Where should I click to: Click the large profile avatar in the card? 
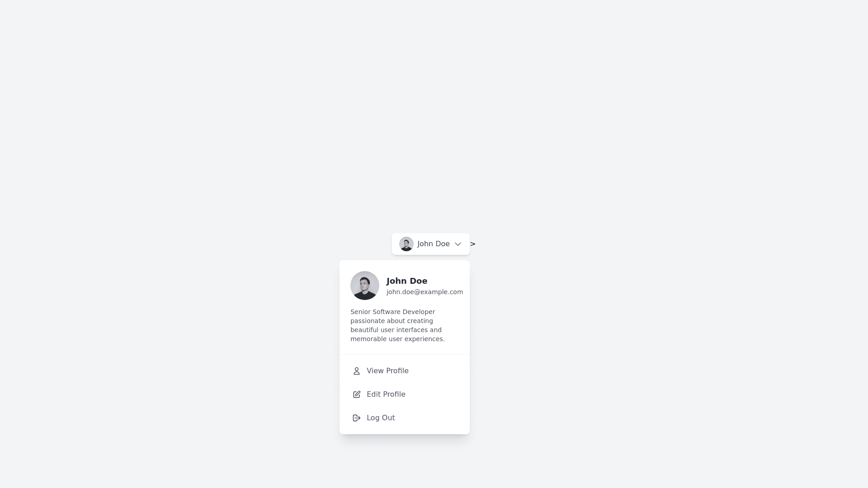pyautogui.click(x=364, y=286)
